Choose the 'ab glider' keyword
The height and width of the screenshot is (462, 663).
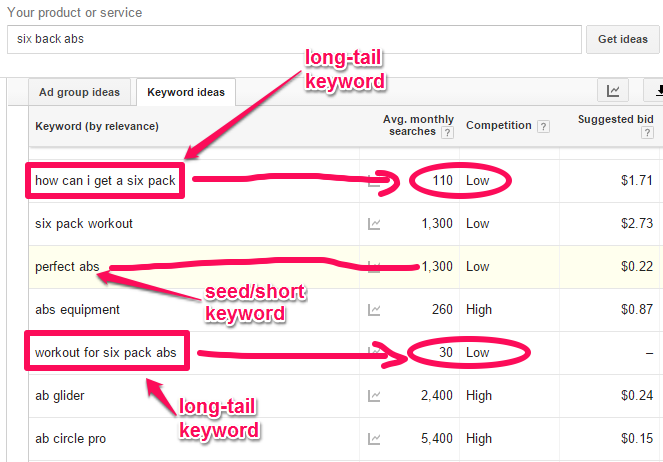[59, 396]
